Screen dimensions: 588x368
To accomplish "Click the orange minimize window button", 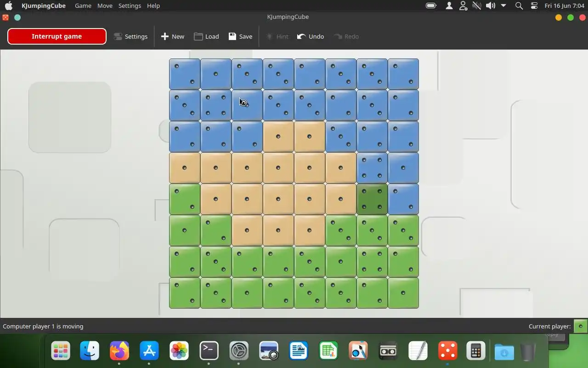I will (559, 17).
